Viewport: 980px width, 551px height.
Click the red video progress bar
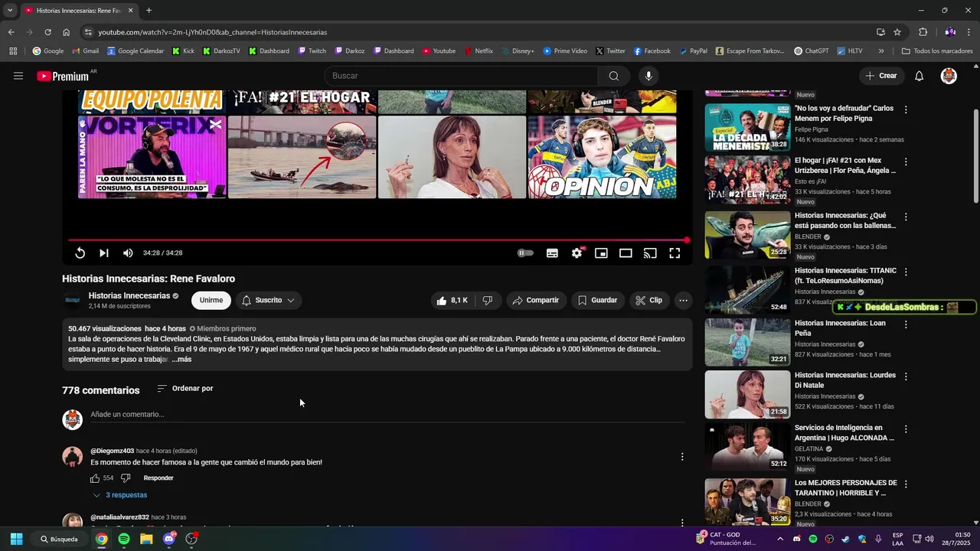(x=378, y=240)
